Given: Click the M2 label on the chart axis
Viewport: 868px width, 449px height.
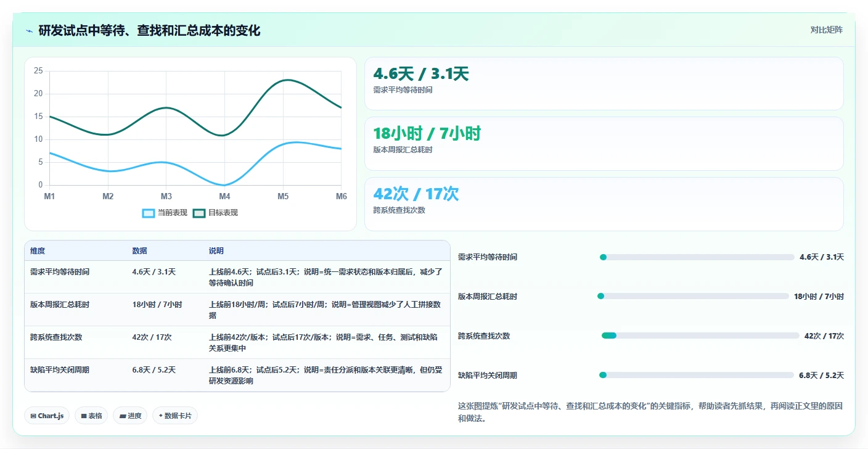Looking at the screenshot, I should coord(108,196).
